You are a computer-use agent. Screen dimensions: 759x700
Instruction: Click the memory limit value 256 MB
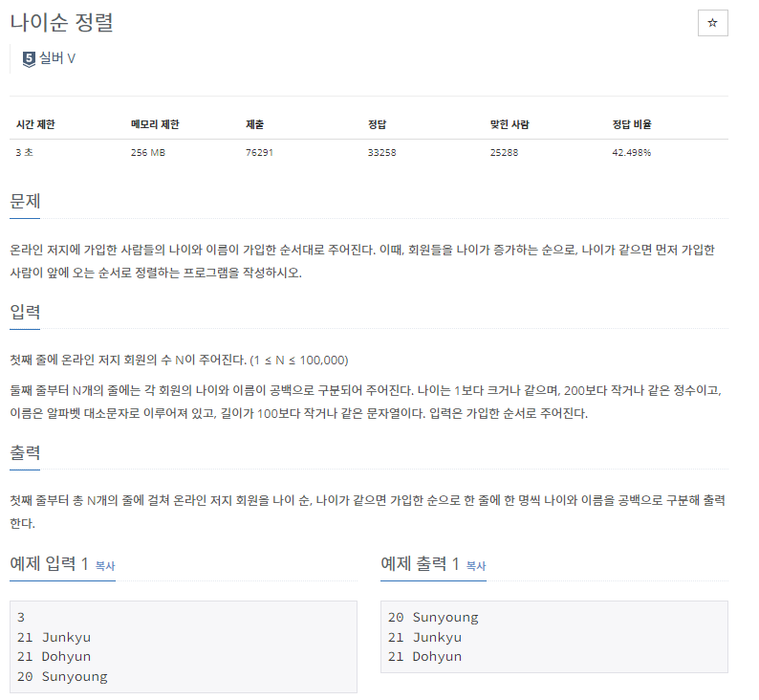tap(148, 152)
